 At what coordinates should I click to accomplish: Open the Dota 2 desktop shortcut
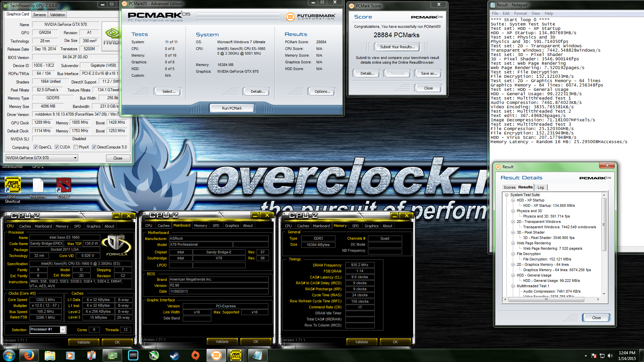point(64,188)
